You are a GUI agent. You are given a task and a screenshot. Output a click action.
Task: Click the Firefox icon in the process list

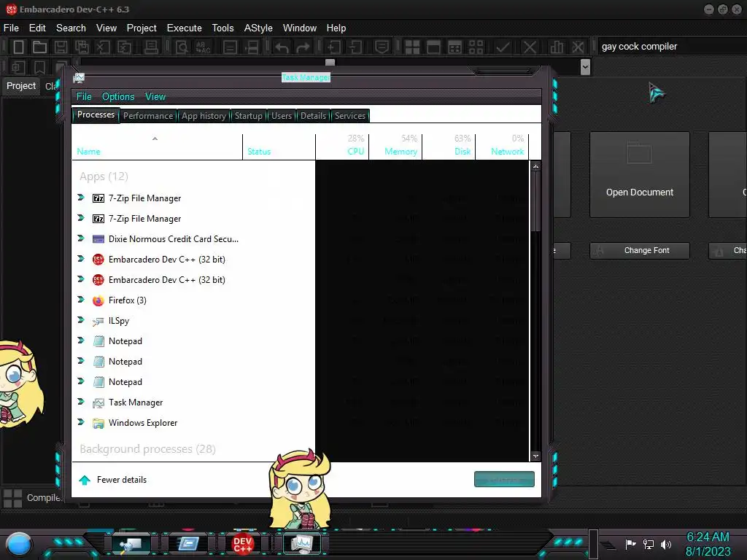tap(98, 300)
